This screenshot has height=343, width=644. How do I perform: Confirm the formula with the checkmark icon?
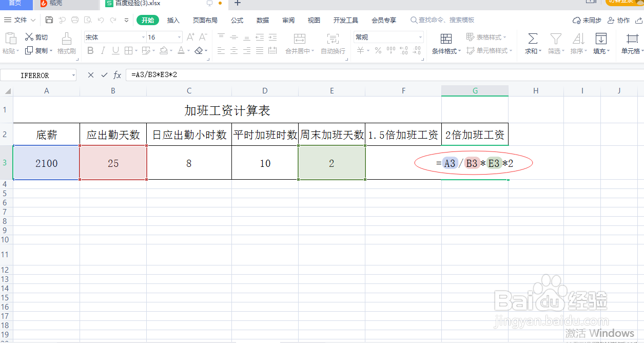(x=104, y=74)
